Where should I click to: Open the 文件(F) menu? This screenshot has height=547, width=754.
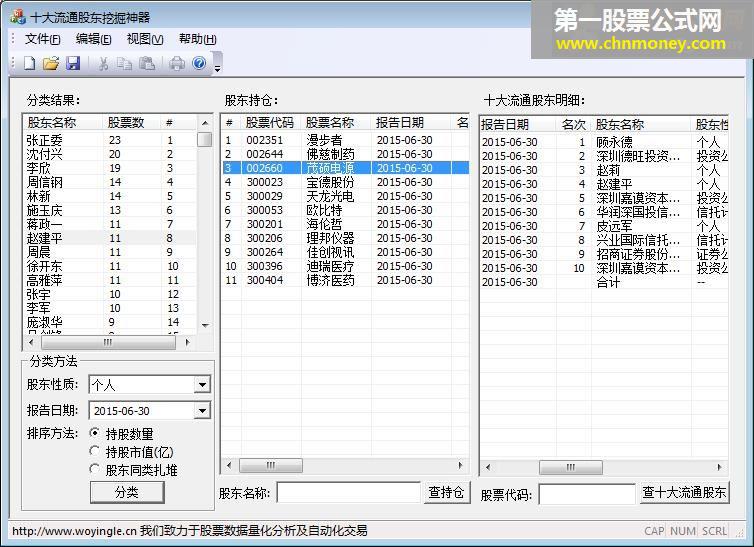click(42, 39)
